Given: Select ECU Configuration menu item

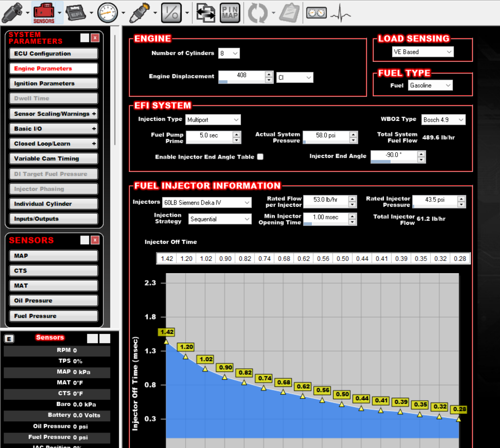Looking at the screenshot, I should (x=53, y=54).
